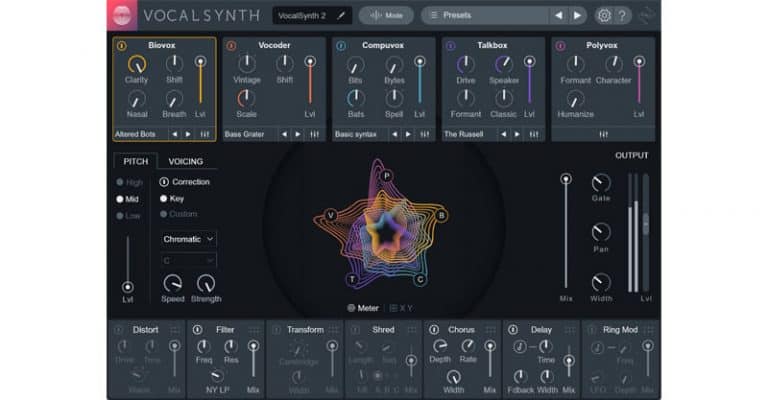Open Biovox advanced sliders panel icon
The image size is (768, 400).
point(205,134)
